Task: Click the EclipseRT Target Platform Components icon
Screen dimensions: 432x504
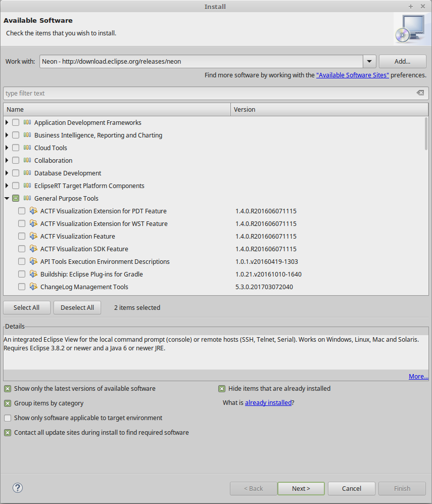Action: coord(27,186)
